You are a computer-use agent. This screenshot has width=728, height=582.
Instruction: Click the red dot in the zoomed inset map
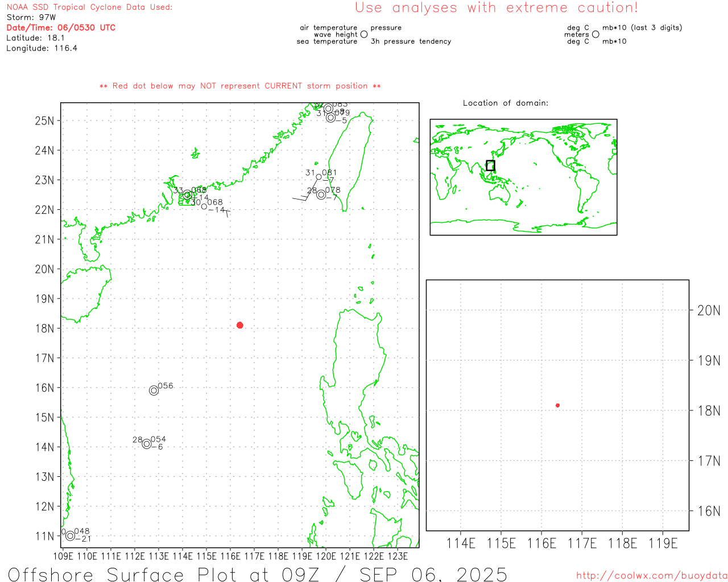pos(558,405)
